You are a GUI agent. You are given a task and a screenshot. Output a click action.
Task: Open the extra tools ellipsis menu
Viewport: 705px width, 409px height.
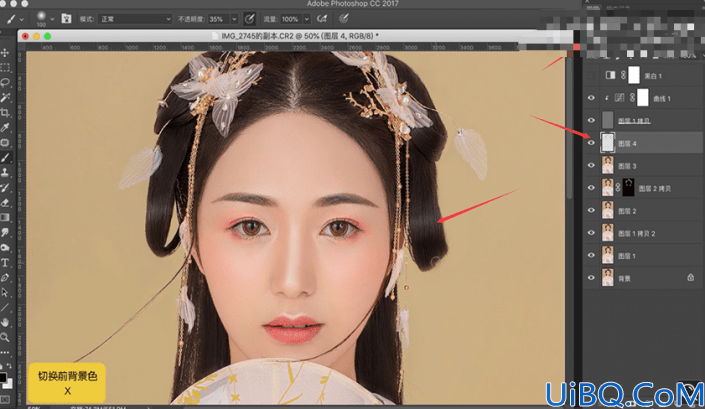pyautogui.click(x=5, y=352)
